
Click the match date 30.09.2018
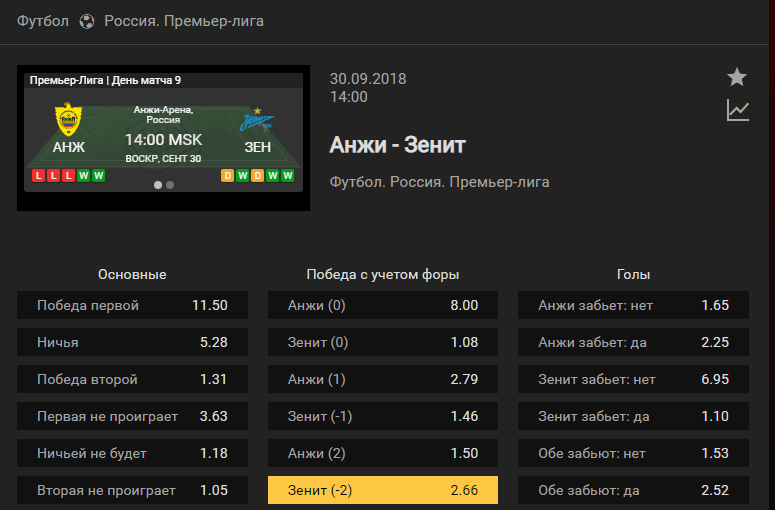[368, 79]
